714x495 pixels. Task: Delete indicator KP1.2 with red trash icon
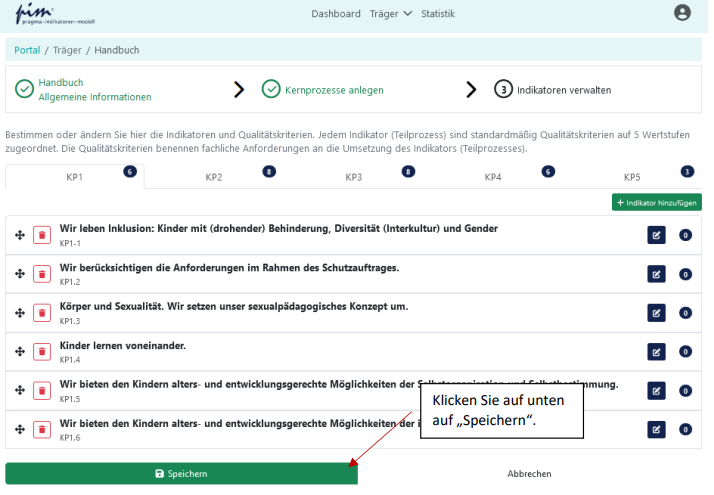(42, 273)
